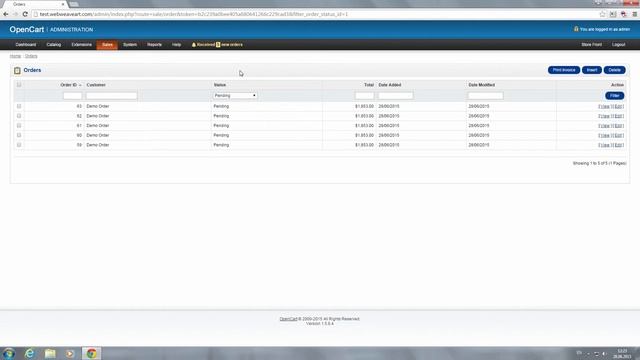
Task: Click the volume icon in system tray
Action: click(x=604, y=354)
